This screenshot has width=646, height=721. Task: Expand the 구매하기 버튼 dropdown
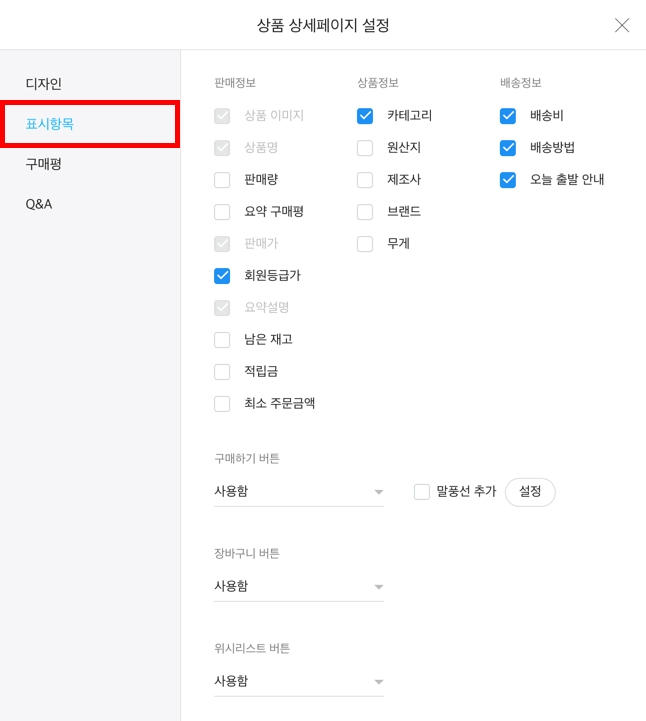[x=299, y=492]
